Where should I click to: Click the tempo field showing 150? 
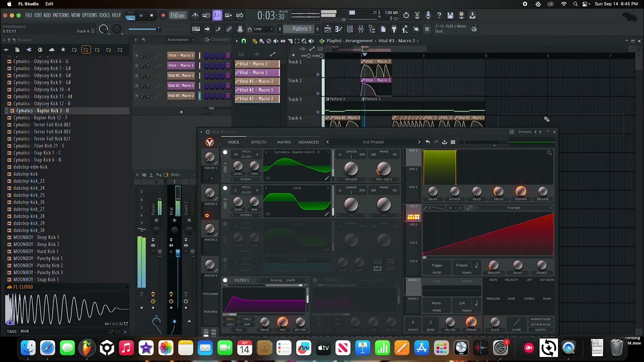[177, 16]
